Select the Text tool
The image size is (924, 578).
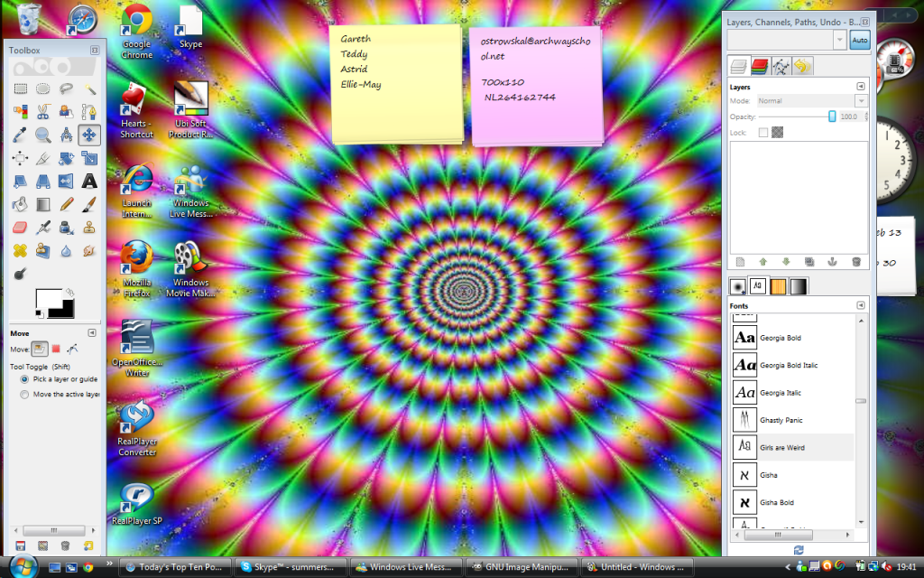(x=89, y=181)
